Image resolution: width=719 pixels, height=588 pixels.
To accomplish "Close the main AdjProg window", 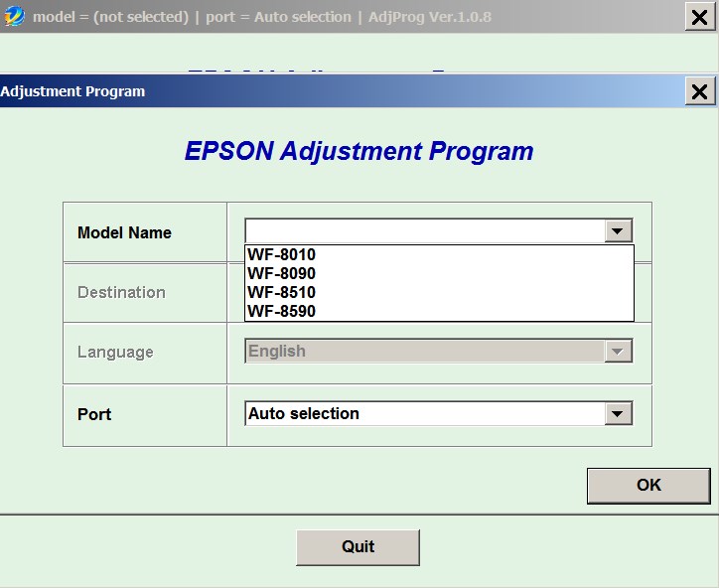I will (700, 17).
